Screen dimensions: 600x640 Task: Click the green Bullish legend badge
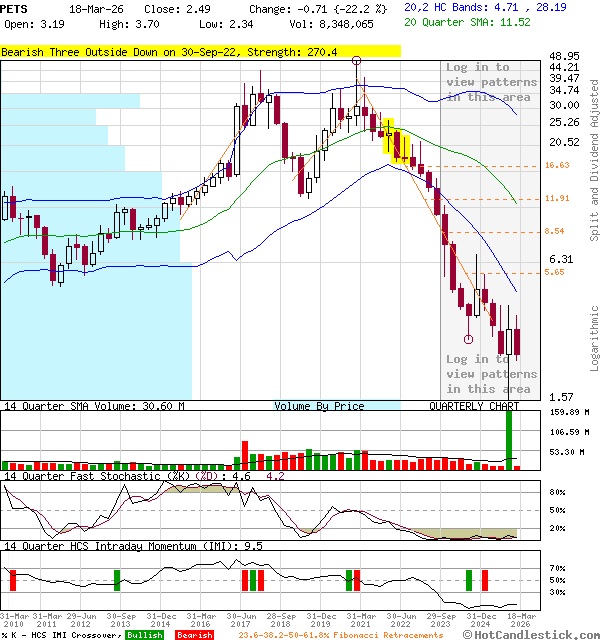pos(145,635)
